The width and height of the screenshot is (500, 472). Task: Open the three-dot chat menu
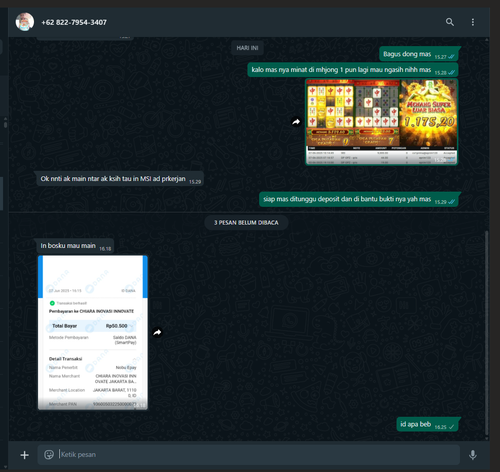[473, 22]
